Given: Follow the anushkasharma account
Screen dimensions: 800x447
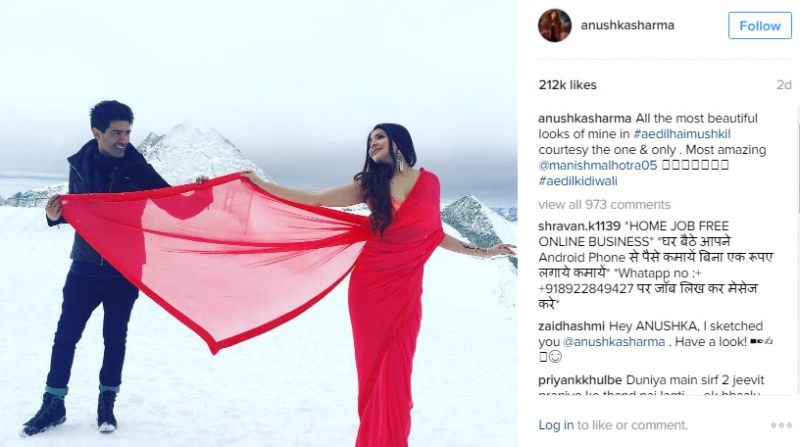Looking at the screenshot, I should pos(760,26).
